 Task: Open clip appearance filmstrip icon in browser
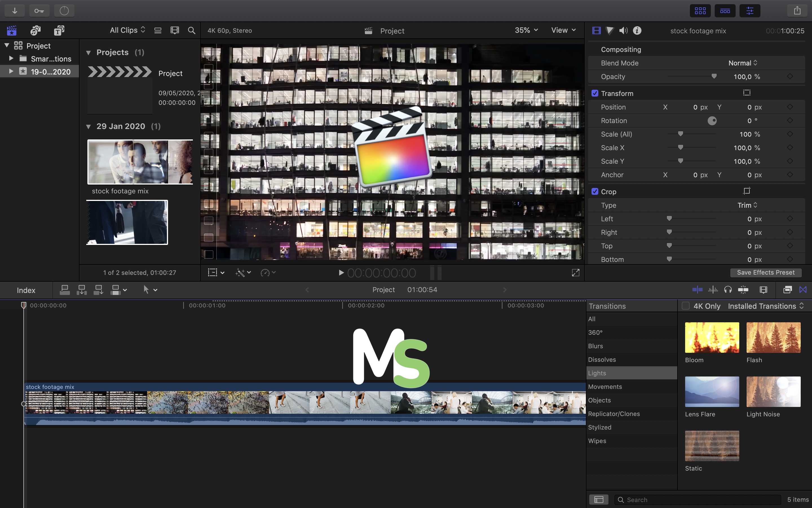pyautogui.click(x=175, y=30)
